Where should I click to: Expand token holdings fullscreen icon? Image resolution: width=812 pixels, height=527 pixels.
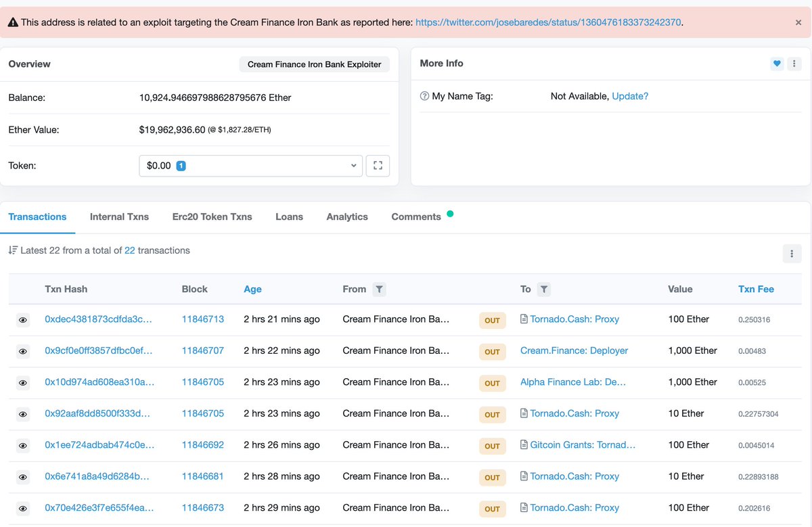378,166
